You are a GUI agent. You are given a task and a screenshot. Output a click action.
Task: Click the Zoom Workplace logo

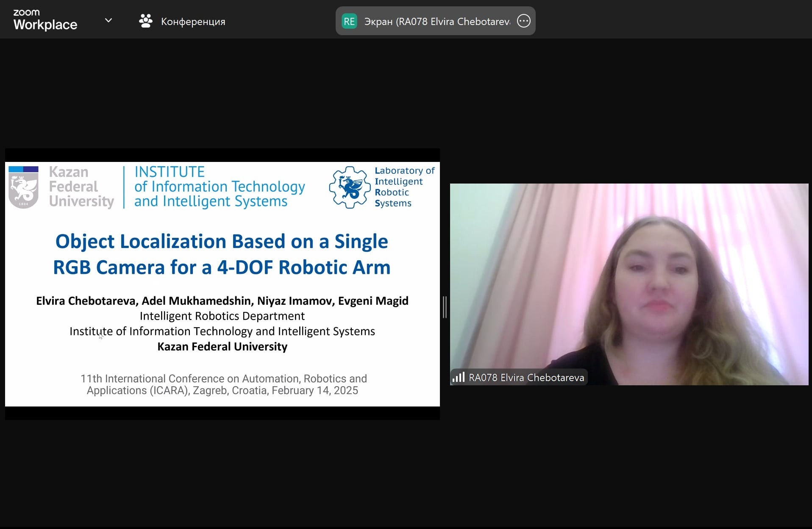(45, 20)
